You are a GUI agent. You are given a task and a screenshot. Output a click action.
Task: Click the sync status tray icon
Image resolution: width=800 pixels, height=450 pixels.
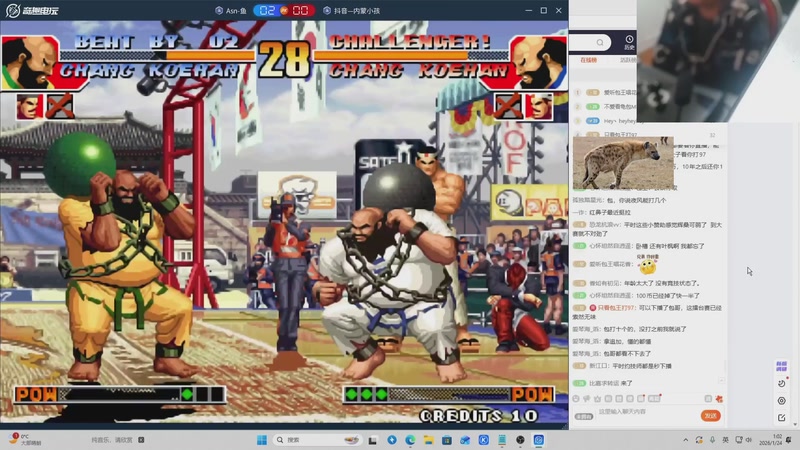click(x=699, y=440)
